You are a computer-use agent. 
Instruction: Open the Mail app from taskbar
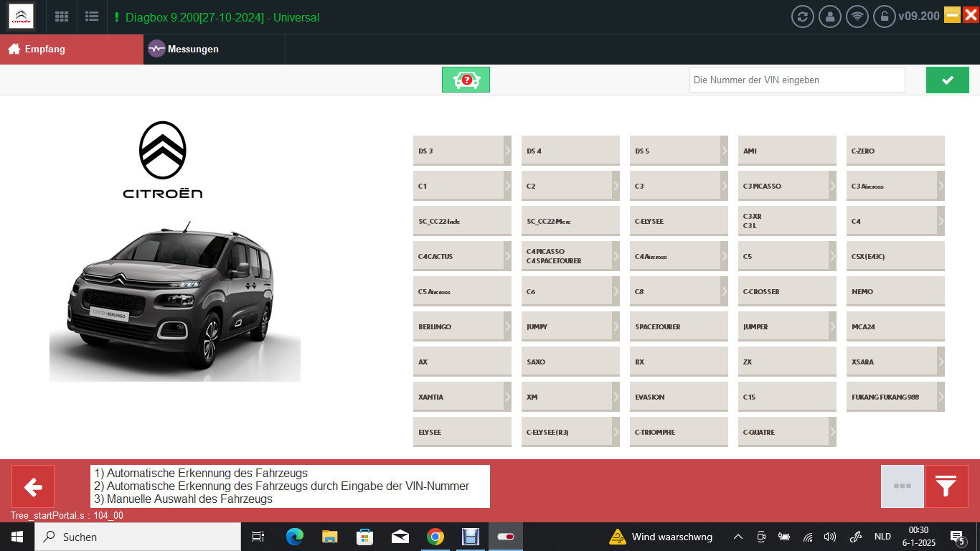[x=400, y=537]
